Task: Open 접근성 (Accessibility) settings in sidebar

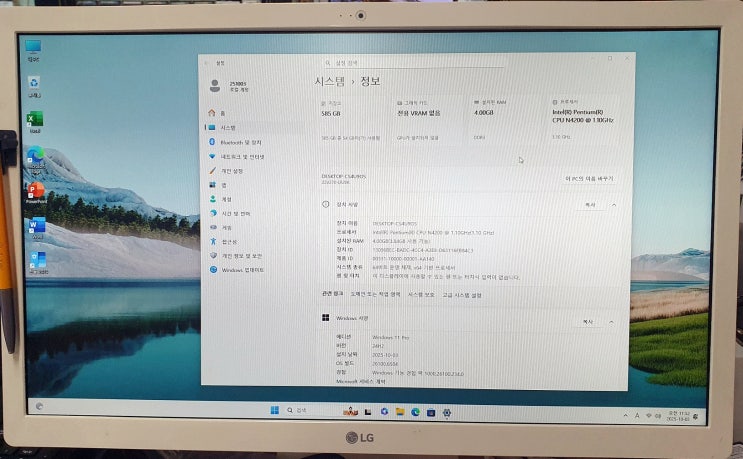Action: click(223, 242)
